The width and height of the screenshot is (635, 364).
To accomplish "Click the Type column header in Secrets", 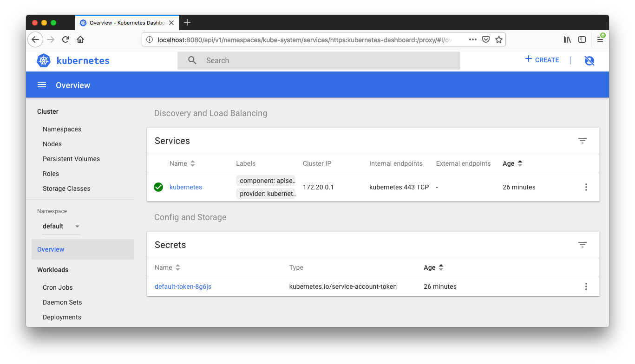I will pyautogui.click(x=296, y=267).
